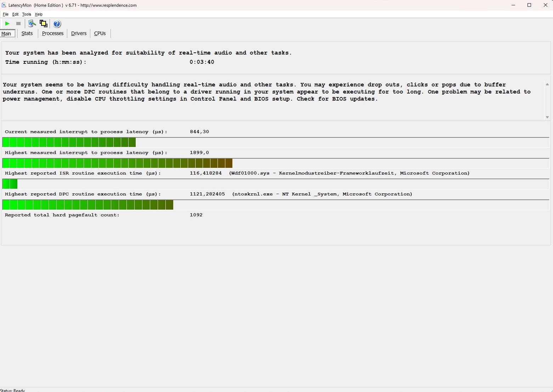
Task: Click the DPC routine execution time bar
Action: coord(276,205)
